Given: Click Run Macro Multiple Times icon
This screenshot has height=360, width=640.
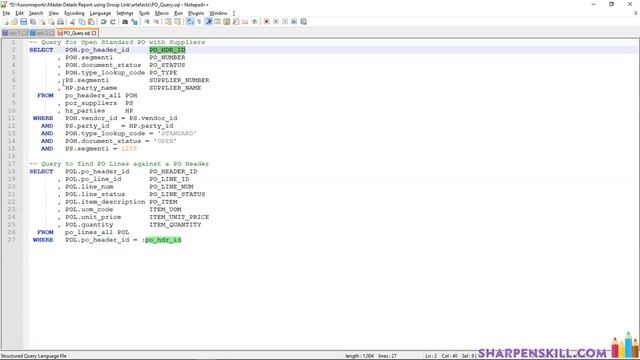Looking at the screenshot, I should point(294,22).
